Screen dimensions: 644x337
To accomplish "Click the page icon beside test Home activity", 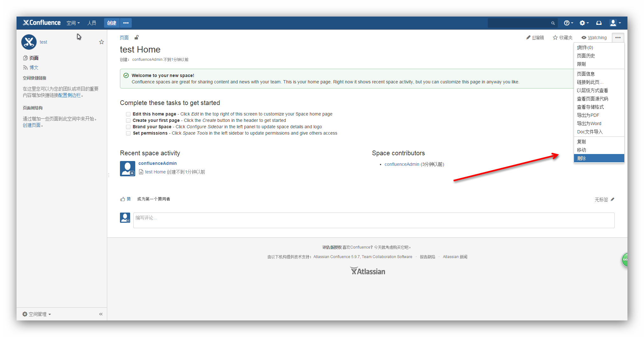I will click(141, 172).
